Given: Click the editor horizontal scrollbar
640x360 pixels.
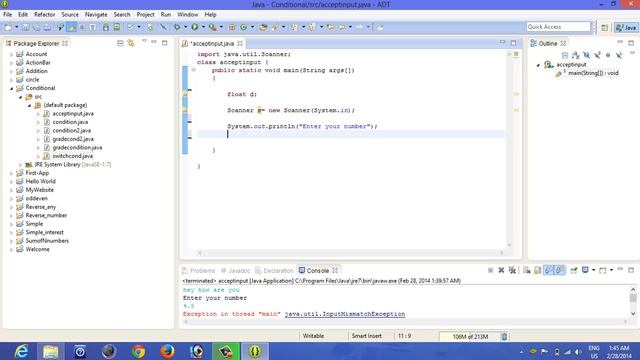Looking at the screenshot, I should click(x=351, y=253).
